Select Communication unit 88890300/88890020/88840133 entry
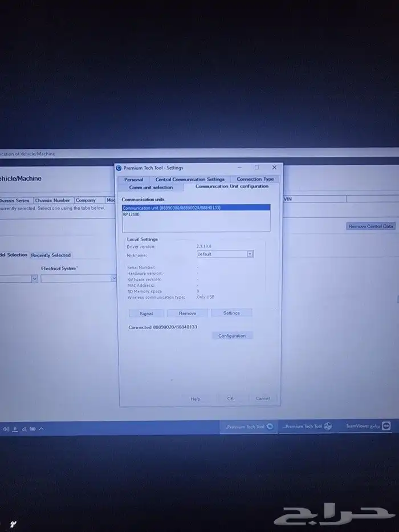This screenshot has height=532, width=399. pyautogui.click(x=196, y=208)
